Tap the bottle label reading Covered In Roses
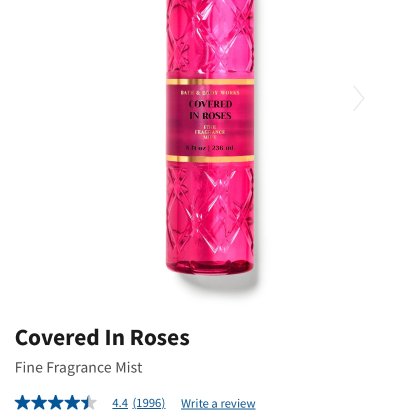420x420 pixels. (x=210, y=110)
